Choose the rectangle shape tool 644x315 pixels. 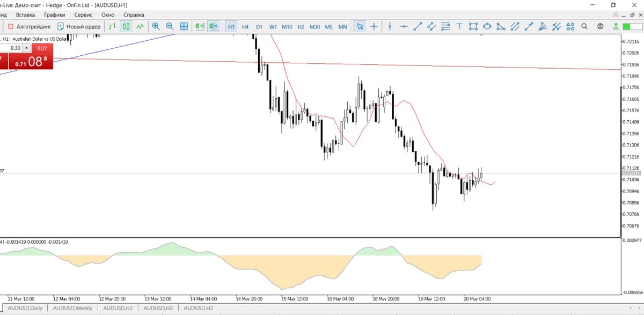pyautogui.click(x=473, y=26)
